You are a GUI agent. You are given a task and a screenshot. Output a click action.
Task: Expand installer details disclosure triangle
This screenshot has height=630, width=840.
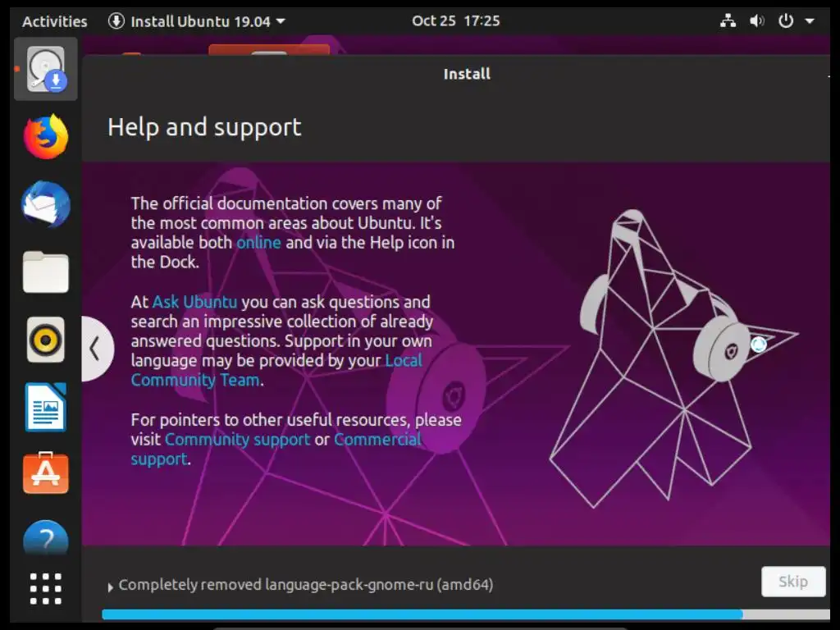[111, 587]
